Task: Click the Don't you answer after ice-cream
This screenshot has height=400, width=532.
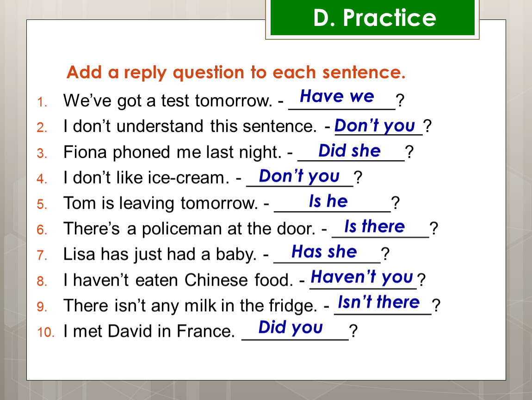Action: coord(299,176)
